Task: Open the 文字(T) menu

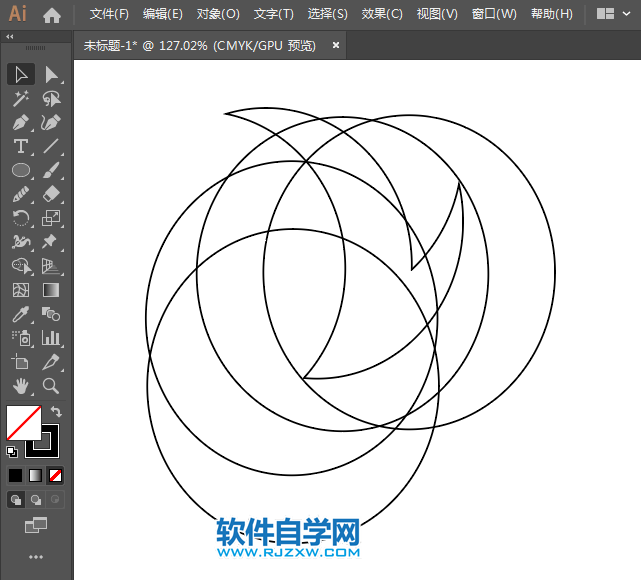Action: pyautogui.click(x=273, y=14)
